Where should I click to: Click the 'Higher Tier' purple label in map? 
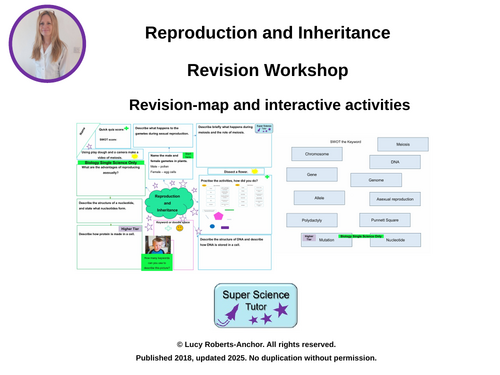point(130,229)
